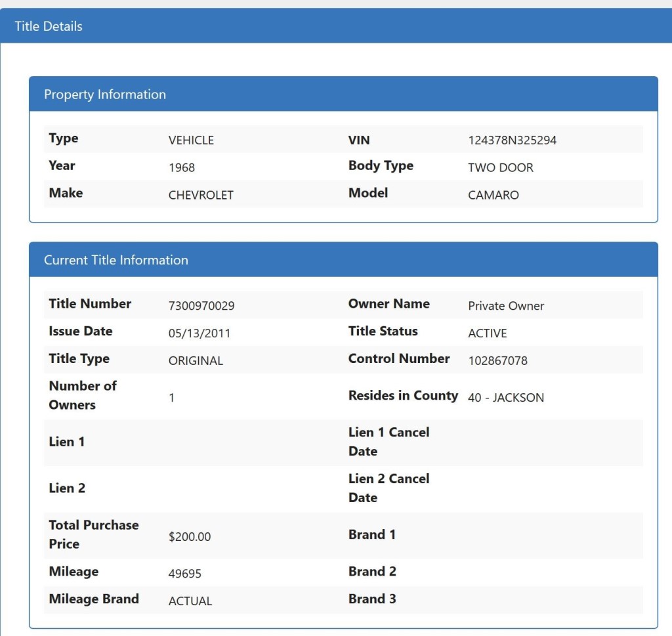Viewport: 672px width, 636px height.
Task: Click the Mileage Brand label
Action: pos(94,599)
